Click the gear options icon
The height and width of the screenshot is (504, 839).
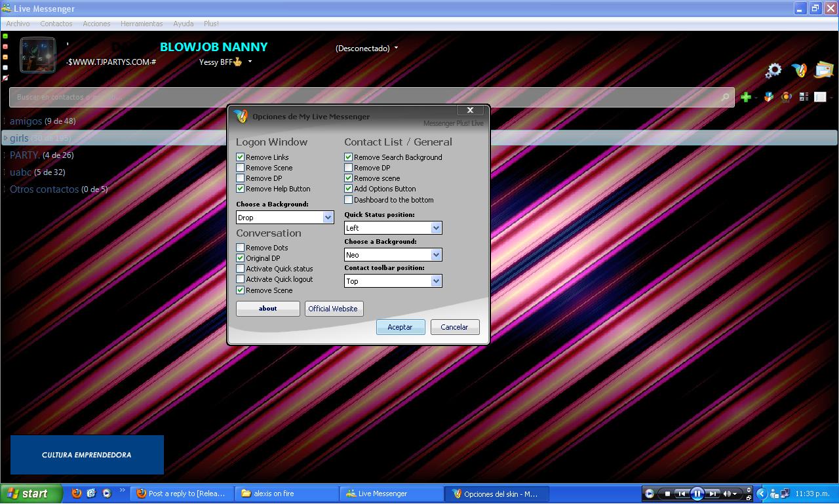click(774, 70)
